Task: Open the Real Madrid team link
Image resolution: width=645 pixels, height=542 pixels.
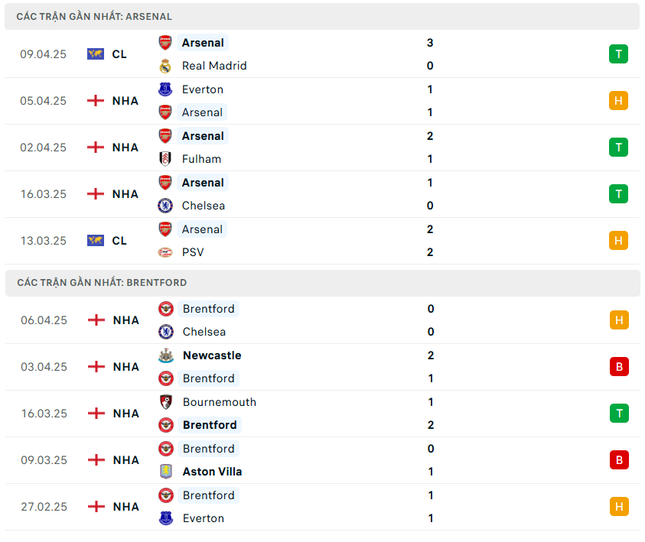Action: point(214,66)
